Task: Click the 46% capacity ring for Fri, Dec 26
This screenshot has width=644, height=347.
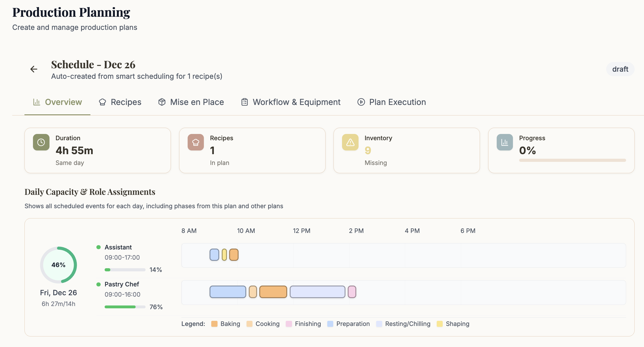Action: [x=58, y=265]
